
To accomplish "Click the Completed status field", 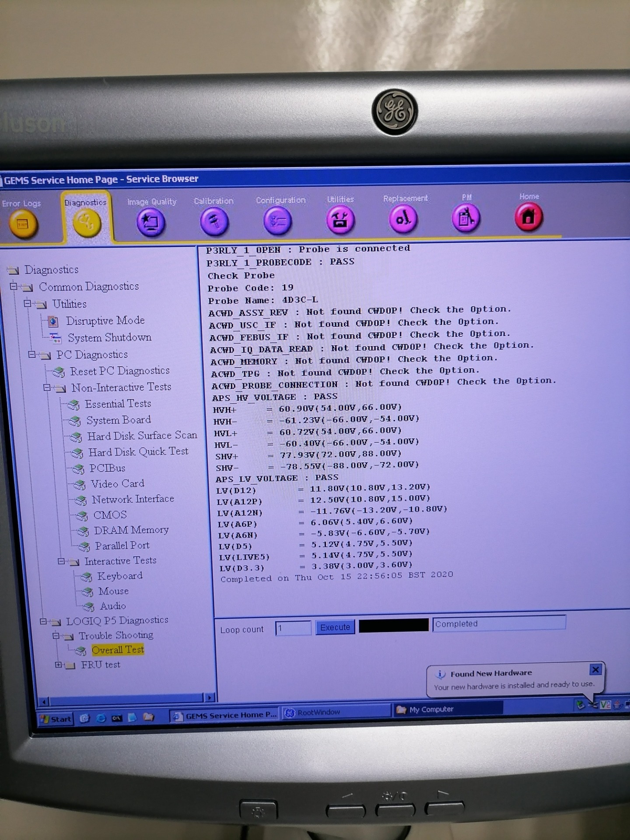I will [x=499, y=623].
